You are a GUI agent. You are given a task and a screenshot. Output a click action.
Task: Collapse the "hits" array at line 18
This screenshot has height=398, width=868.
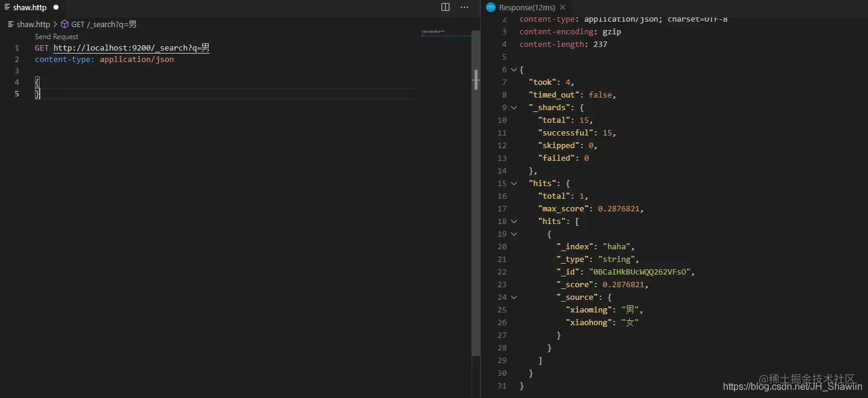pos(514,222)
